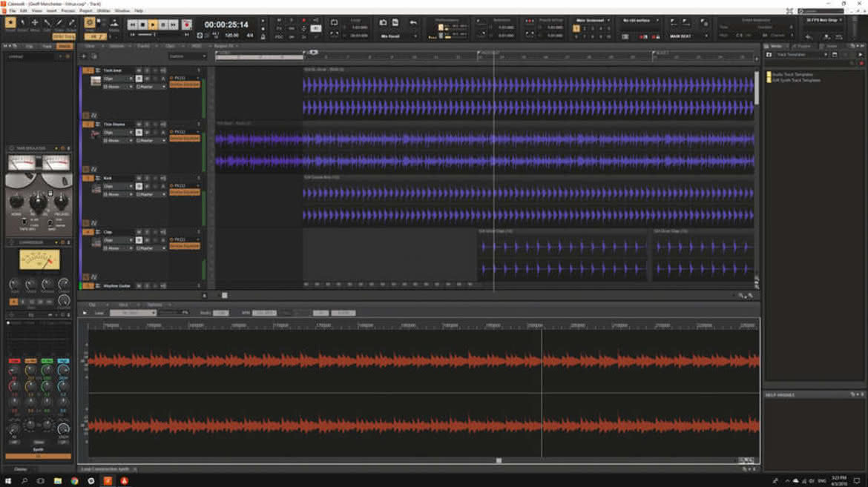Solo the Rhythm Guitar track
The width and height of the screenshot is (868, 487).
[147, 285]
